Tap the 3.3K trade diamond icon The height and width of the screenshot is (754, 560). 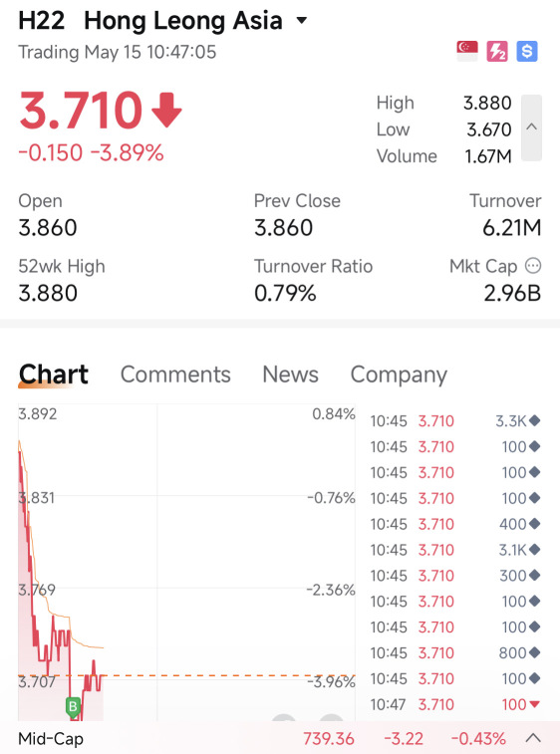[534, 420]
